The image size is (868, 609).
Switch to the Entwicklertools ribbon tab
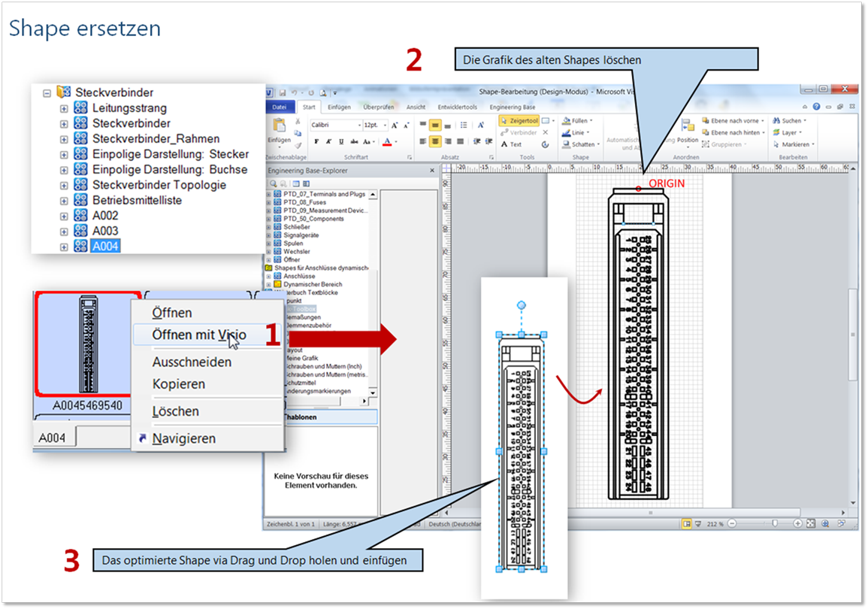coord(457,108)
